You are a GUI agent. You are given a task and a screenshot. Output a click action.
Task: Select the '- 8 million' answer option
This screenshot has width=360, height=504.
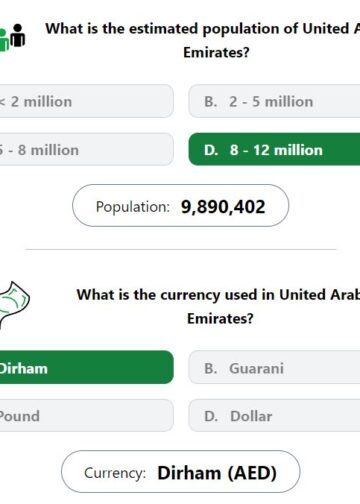[x=86, y=150]
